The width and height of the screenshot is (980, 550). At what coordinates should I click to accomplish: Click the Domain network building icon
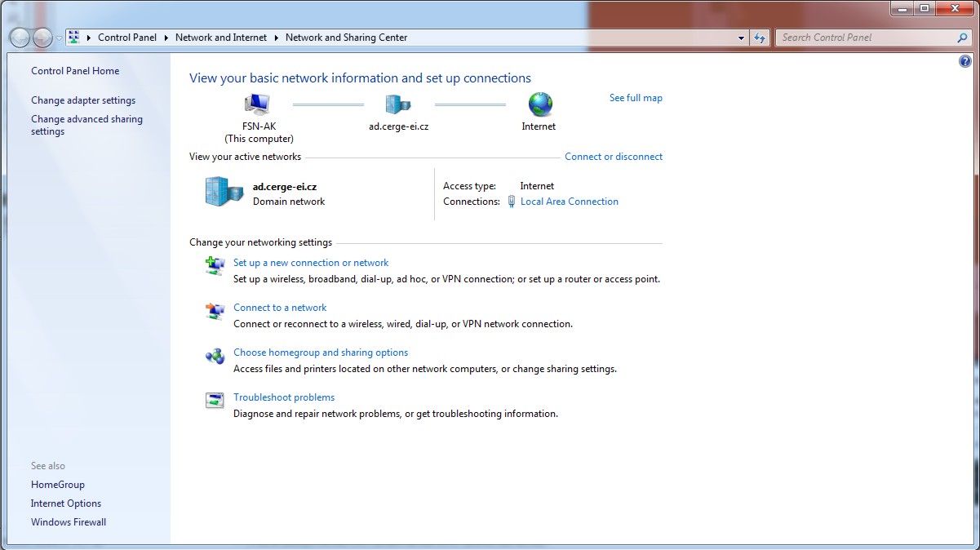click(224, 192)
